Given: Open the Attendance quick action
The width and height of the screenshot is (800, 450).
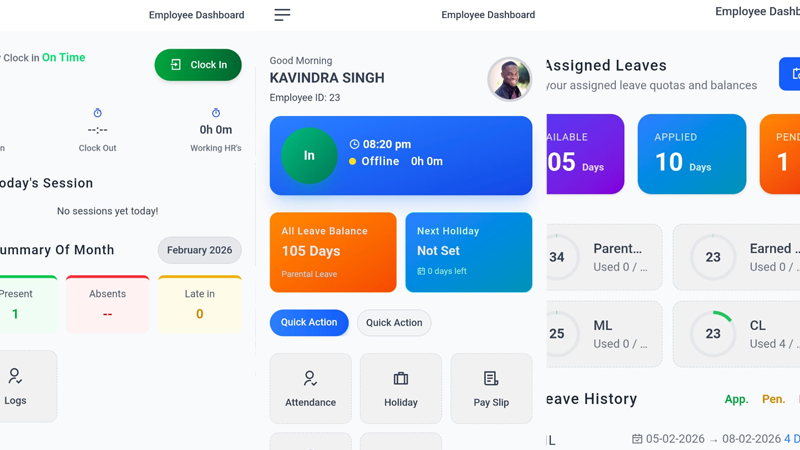Looking at the screenshot, I should click(x=311, y=389).
